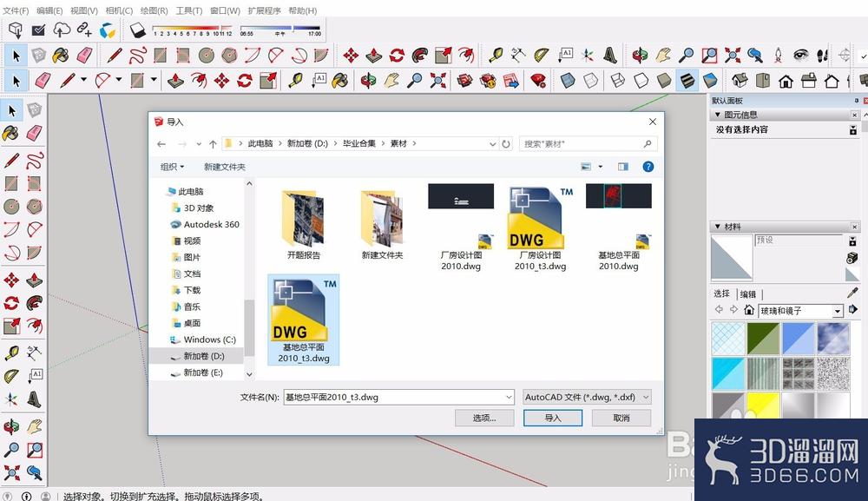Screen dimensions: 868x501
Task: Toggle X-Ray face style
Action: click(x=568, y=82)
